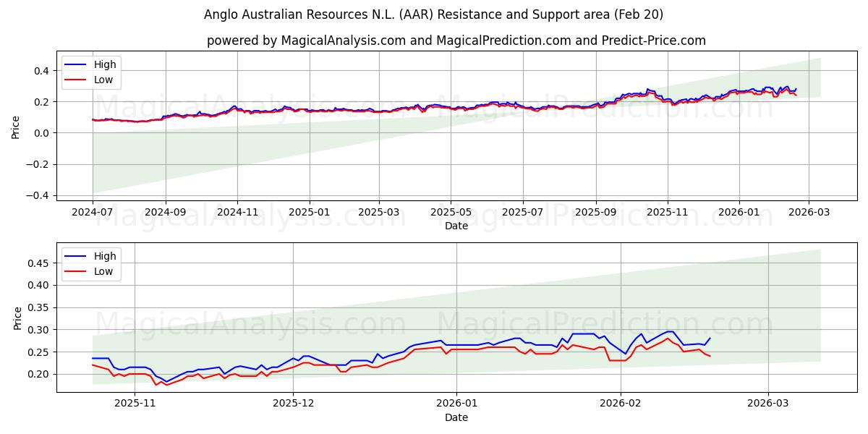This screenshot has width=868, height=434.
Task: Click 'High' in the top chart legend
Action: pos(105,64)
